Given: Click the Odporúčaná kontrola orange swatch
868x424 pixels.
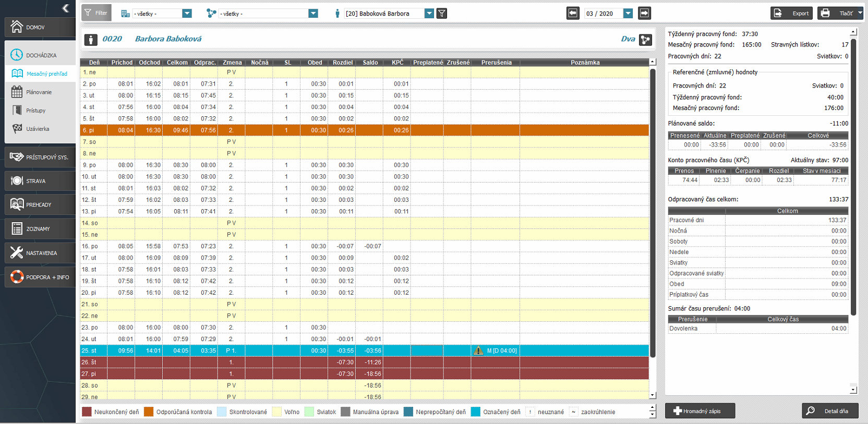Looking at the screenshot, I should (149, 411).
